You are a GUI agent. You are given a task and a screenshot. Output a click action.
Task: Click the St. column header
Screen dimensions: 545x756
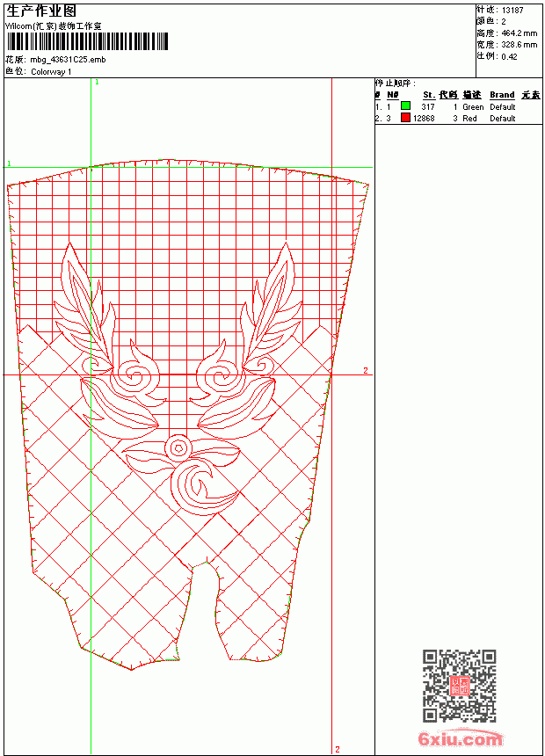coord(429,95)
